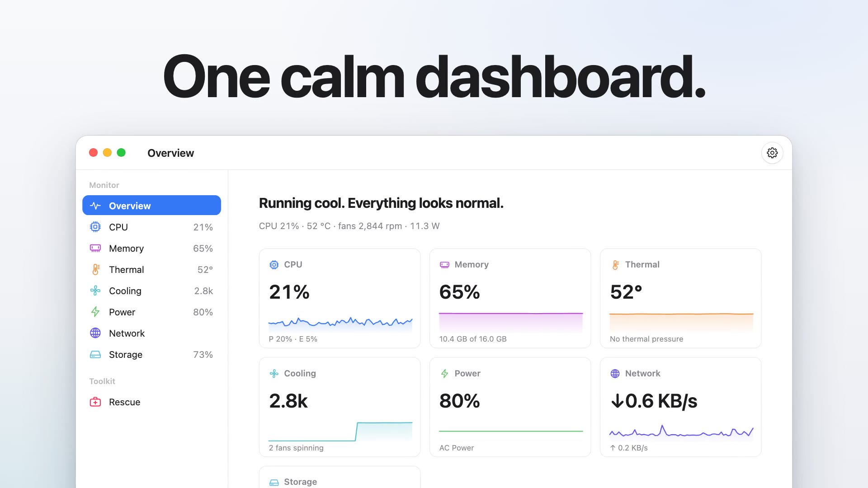This screenshot has height=488, width=868.
Task: Click the Cooling fan icon in sidebar
Action: click(x=95, y=291)
